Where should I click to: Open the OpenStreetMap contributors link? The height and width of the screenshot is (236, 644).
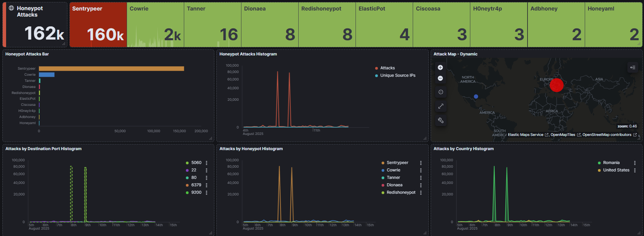click(x=609, y=135)
